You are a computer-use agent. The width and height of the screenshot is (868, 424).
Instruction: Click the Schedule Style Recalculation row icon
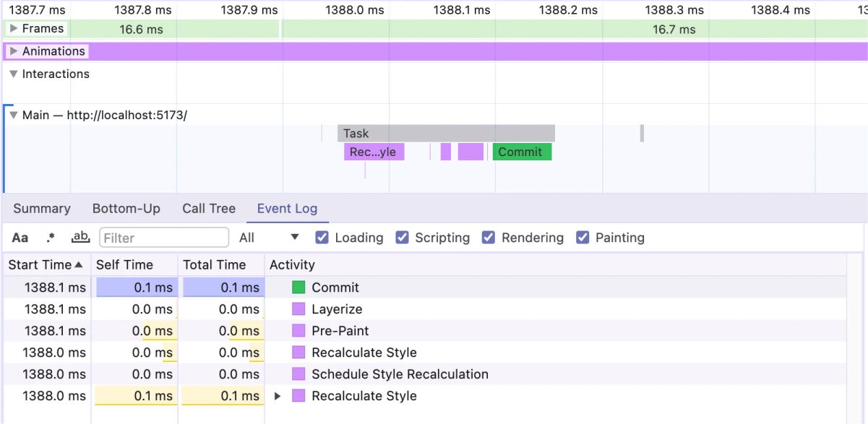coord(298,374)
